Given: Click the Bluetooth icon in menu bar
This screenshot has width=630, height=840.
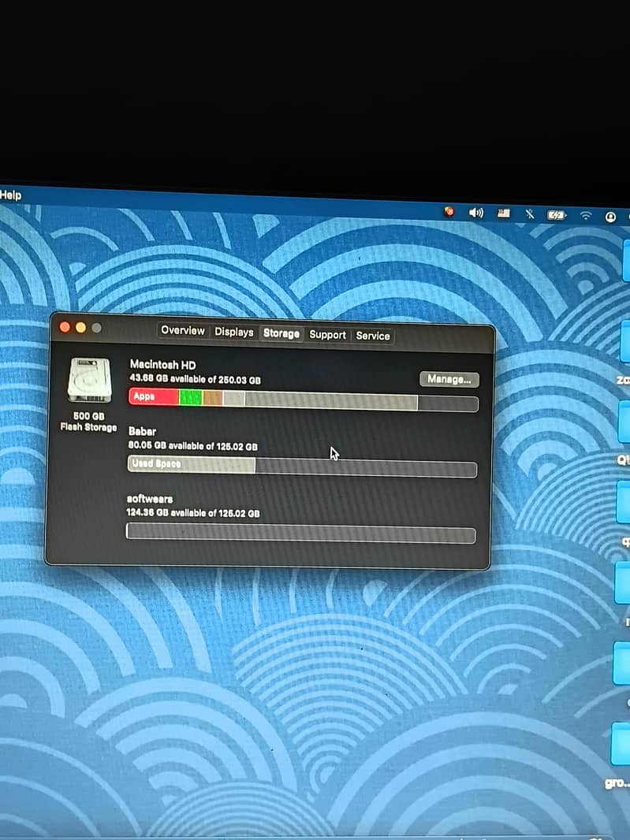Looking at the screenshot, I should pos(530,214).
